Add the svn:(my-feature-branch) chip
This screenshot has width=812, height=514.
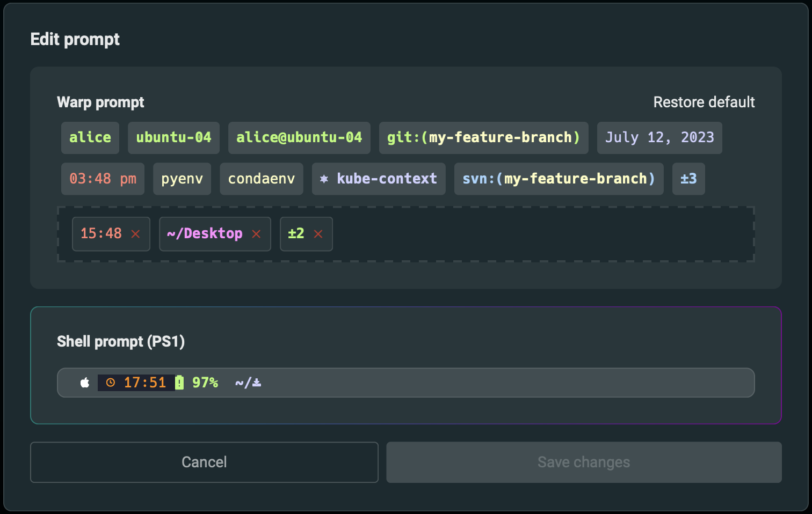(559, 179)
